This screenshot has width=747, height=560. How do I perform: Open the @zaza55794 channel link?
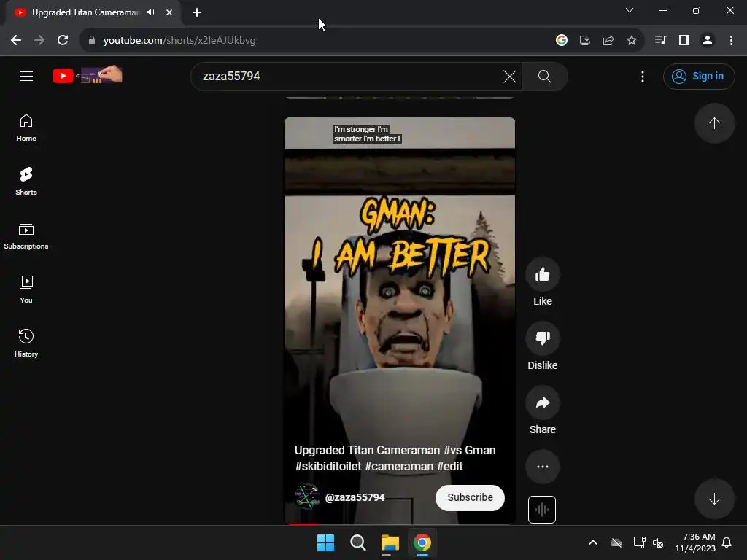coord(355,497)
